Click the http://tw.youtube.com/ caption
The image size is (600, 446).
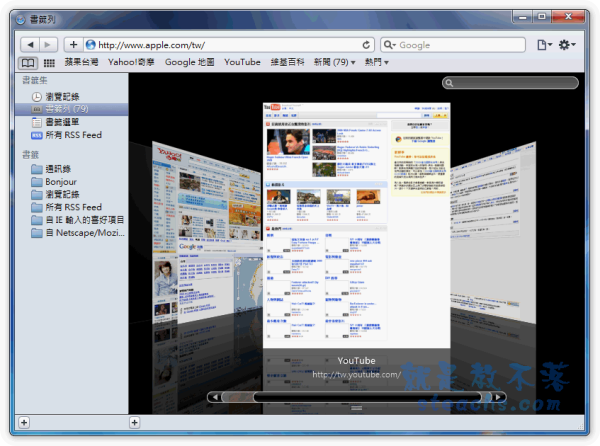point(357,374)
